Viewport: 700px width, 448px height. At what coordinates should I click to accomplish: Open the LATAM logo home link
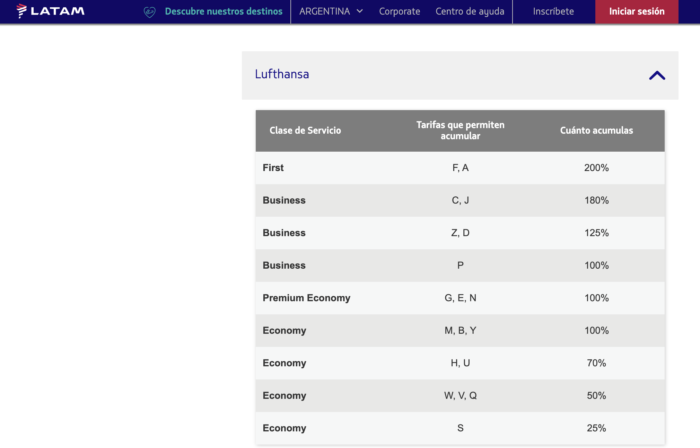point(50,11)
